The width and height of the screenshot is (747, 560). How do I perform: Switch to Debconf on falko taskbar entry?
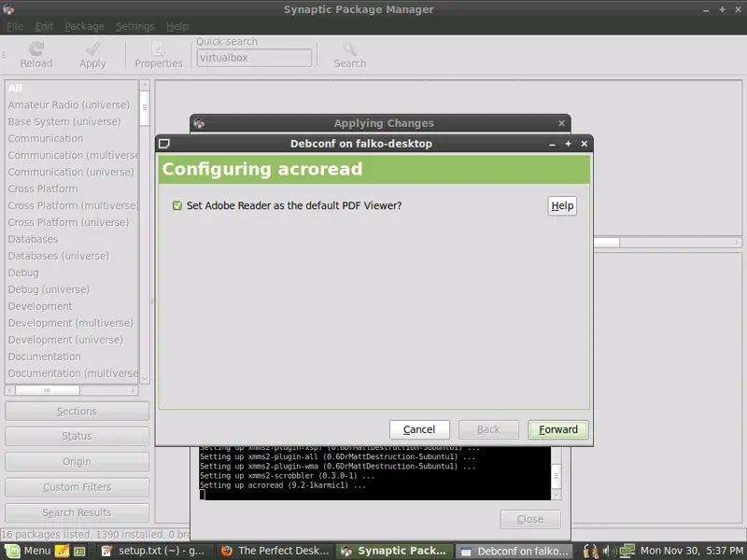(515, 551)
